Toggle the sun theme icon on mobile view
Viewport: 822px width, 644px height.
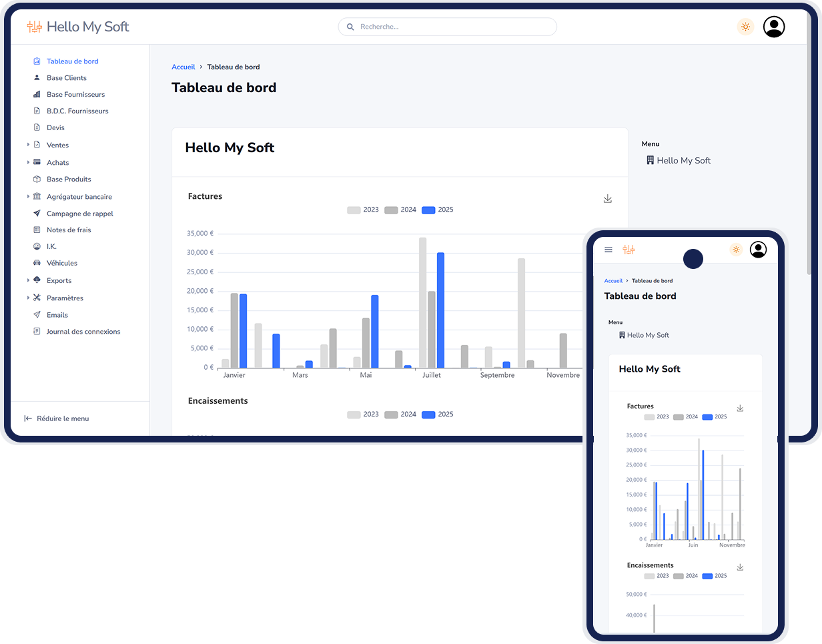click(736, 250)
